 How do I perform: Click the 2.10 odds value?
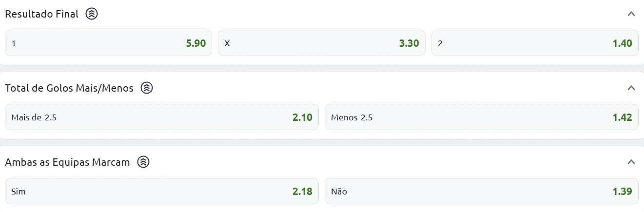(x=302, y=117)
